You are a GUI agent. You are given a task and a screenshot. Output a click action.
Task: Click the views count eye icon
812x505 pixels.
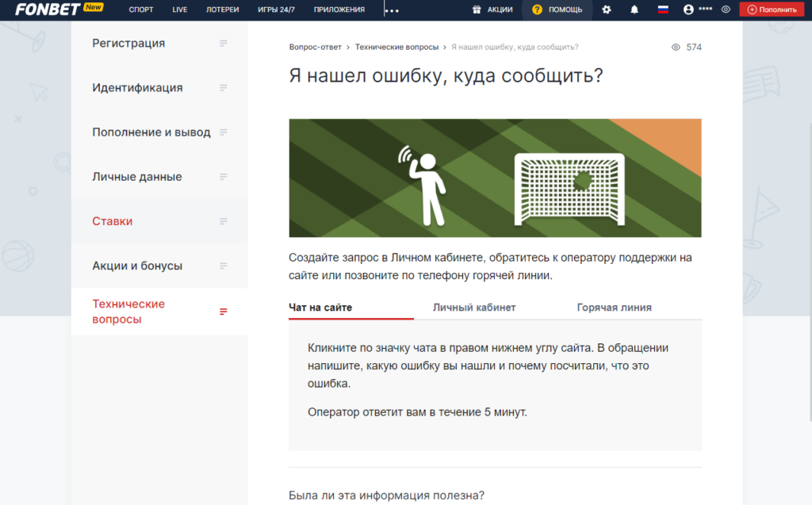click(x=676, y=47)
